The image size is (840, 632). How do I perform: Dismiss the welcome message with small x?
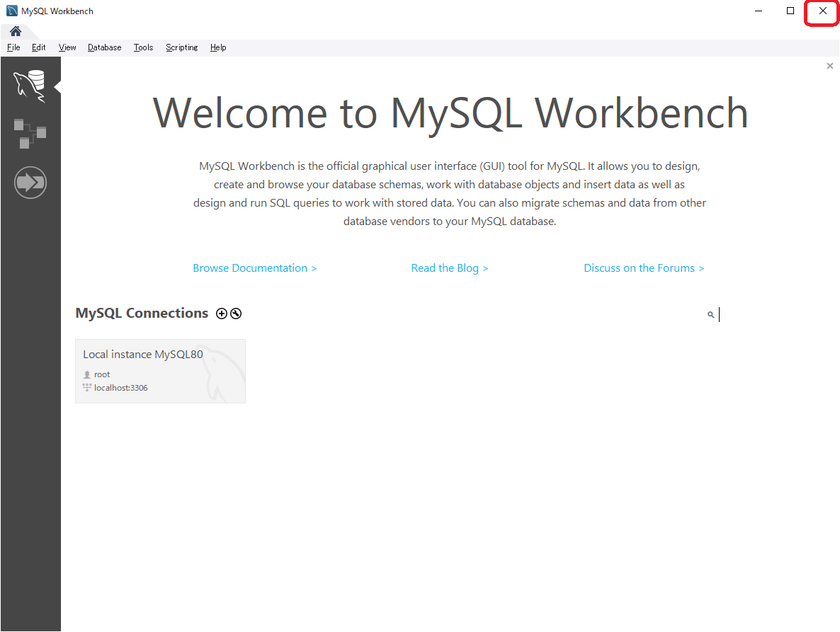pyautogui.click(x=829, y=66)
